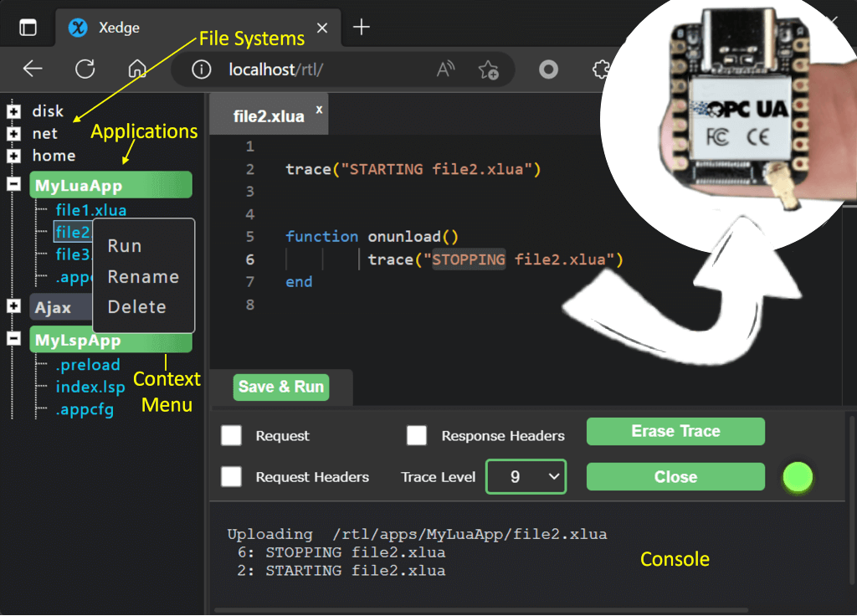Image resolution: width=857 pixels, height=616 pixels.
Task: Click the page refresh icon
Action: 85,69
